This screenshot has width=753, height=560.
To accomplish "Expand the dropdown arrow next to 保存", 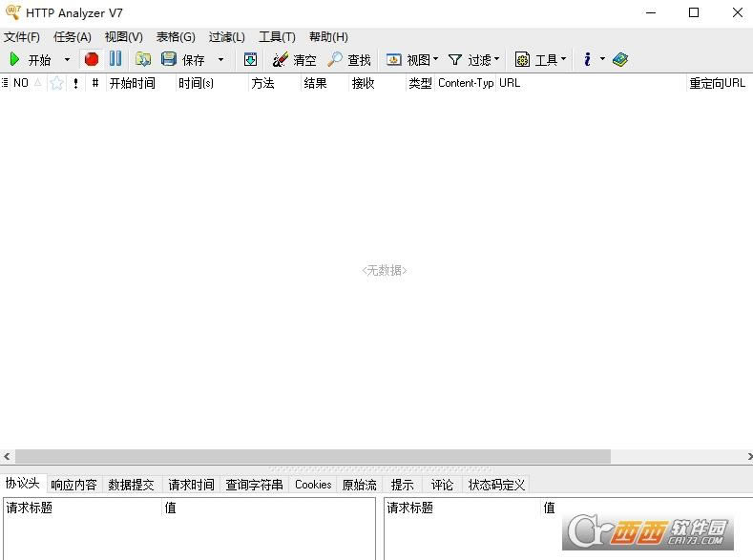I will pyautogui.click(x=220, y=59).
